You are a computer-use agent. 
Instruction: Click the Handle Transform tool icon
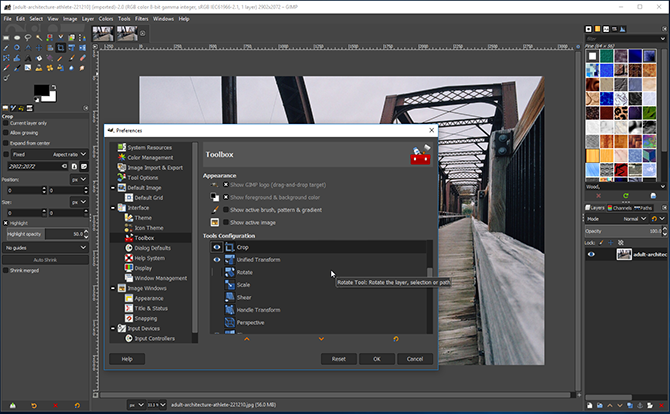pyautogui.click(x=231, y=310)
